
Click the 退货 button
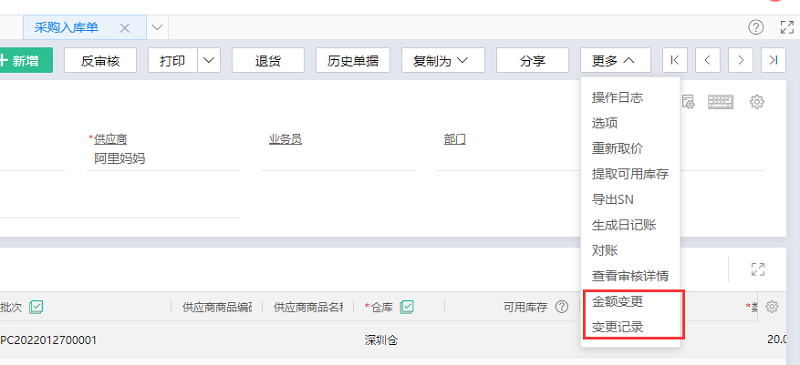[x=268, y=60]
